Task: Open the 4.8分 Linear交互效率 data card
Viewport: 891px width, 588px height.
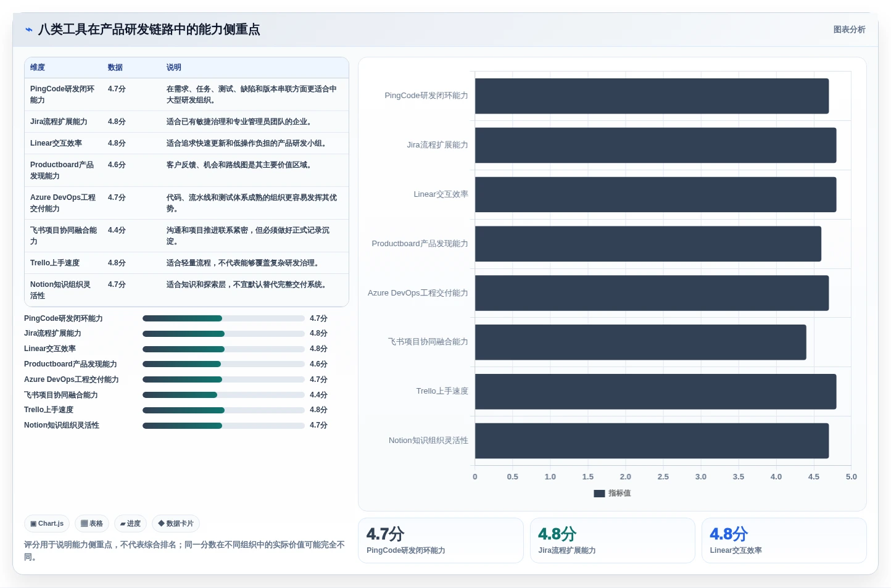Action: point(784,540)
